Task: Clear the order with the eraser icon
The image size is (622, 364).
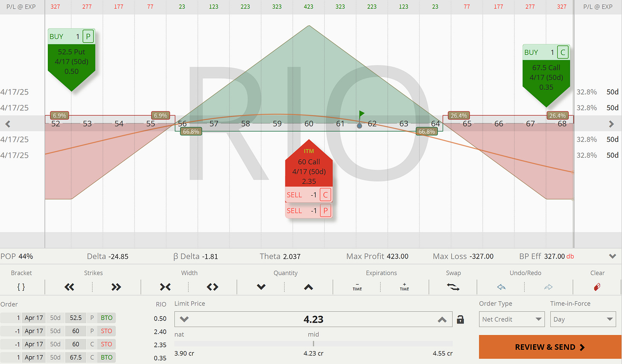Action: (597, 287)
